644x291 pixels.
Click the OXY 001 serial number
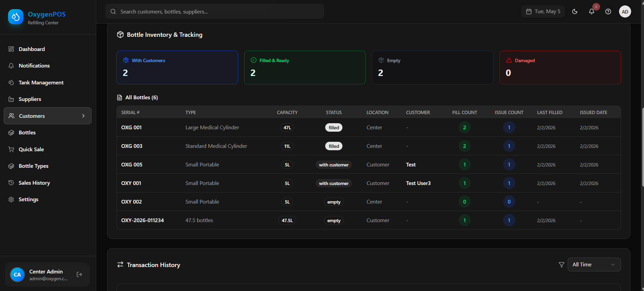[131, 183]
